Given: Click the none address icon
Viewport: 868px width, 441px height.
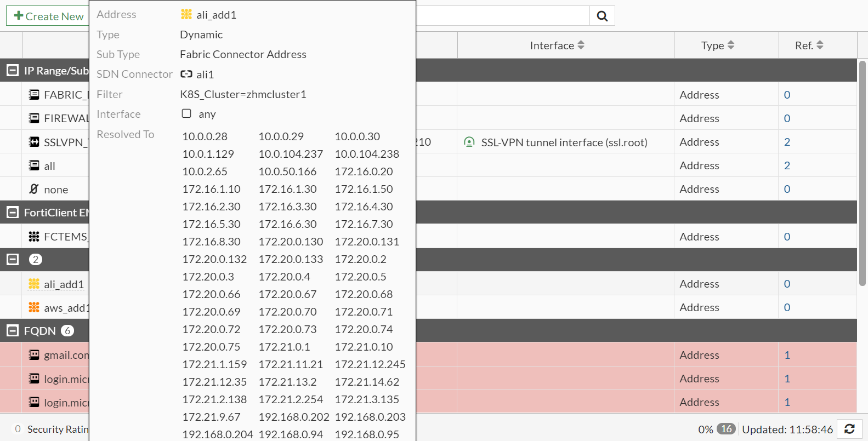Looking at the screenshot, I should click(x=34, y=189).
